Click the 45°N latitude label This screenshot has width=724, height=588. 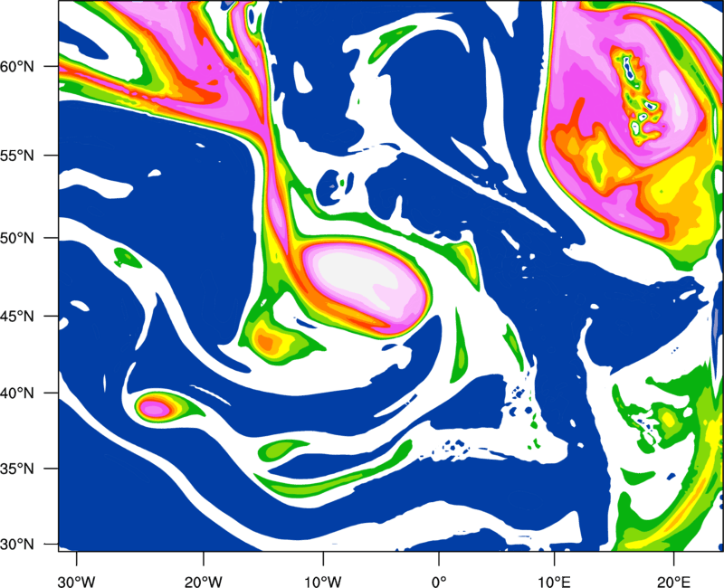tap(17, 316)
